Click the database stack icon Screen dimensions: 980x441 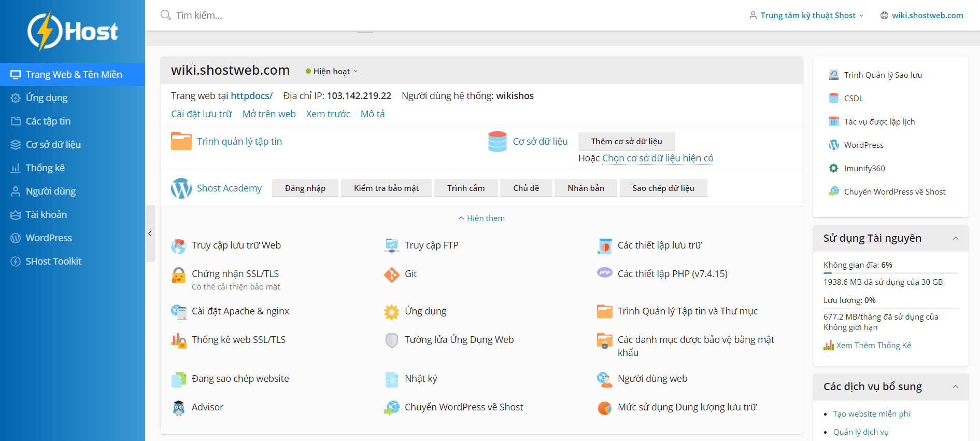point(497,142)
